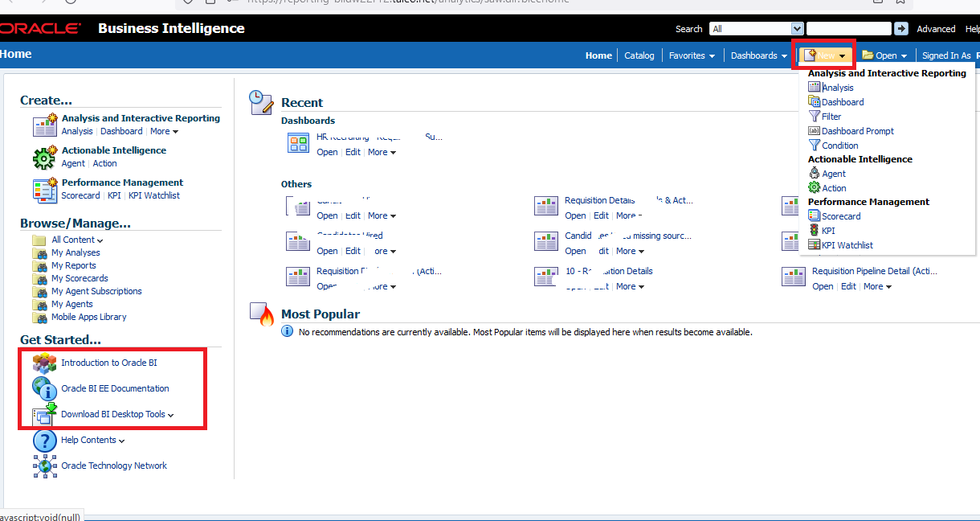This screenshot has width=980, height=521.
Task: Click Edit under the HR Recruiting dashboard
Action: point(353,152)
